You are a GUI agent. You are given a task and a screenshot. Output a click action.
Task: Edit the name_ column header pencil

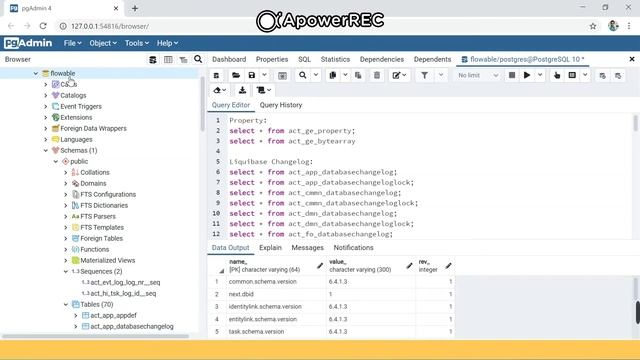click(320, 266)
